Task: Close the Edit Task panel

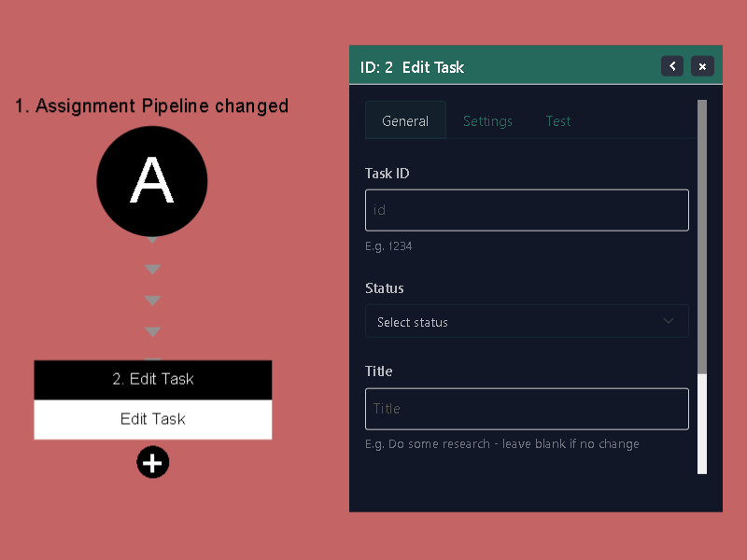Action: (702, 66)
